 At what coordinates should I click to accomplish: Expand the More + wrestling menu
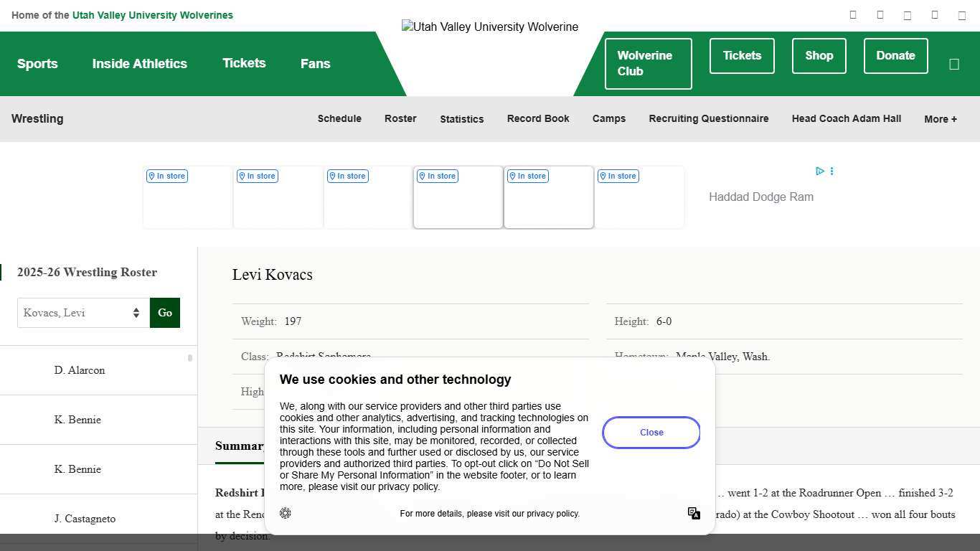click(x=940, y=119)
